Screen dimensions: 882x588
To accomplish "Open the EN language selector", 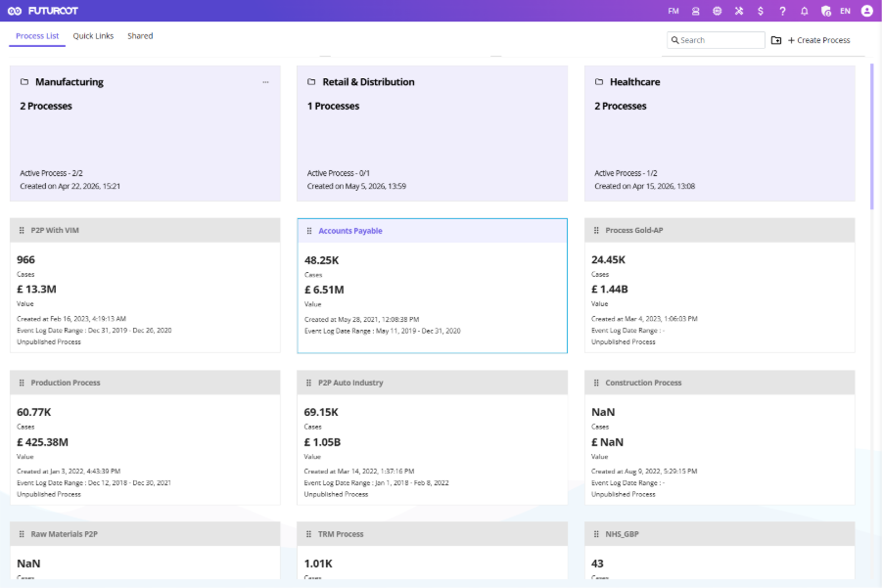I will [x=845, y=11].
